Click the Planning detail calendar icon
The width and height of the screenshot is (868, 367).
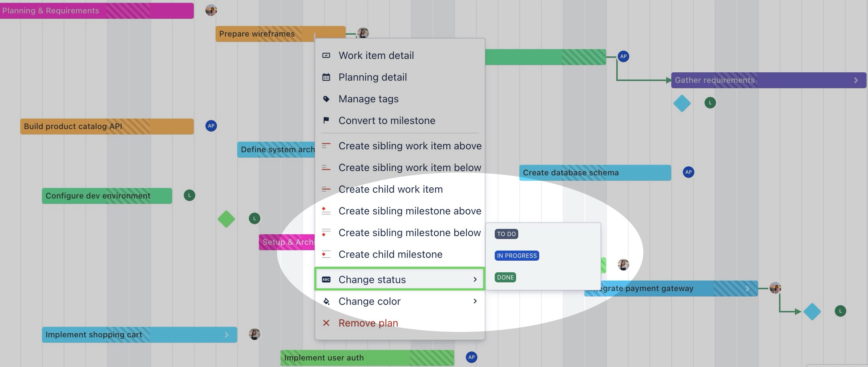(x=326, y=77)
